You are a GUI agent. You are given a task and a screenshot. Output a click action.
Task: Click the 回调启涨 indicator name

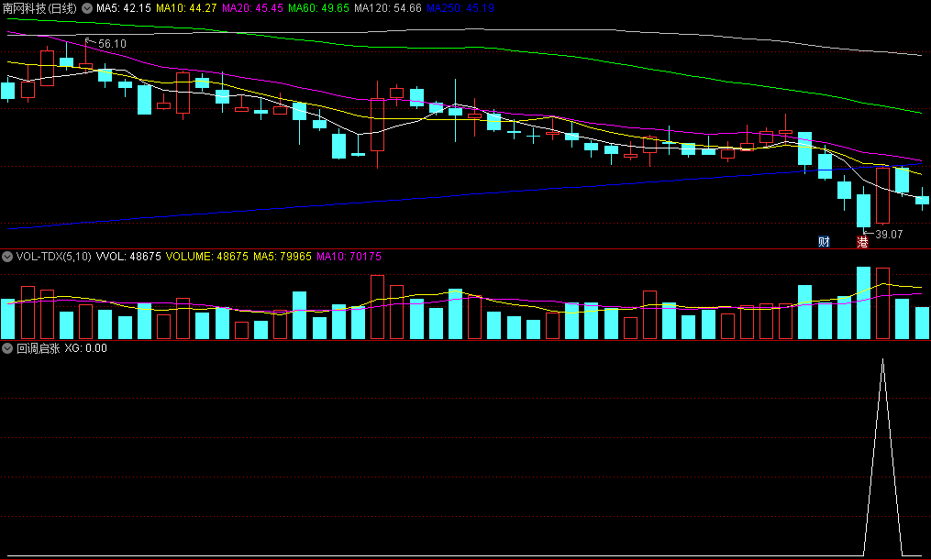coord(38,348)
